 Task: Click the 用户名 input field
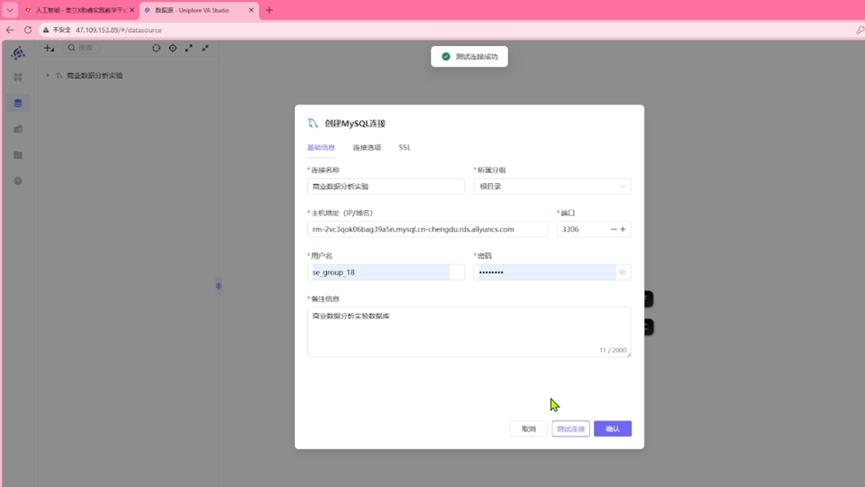click(x=386, y=272)
